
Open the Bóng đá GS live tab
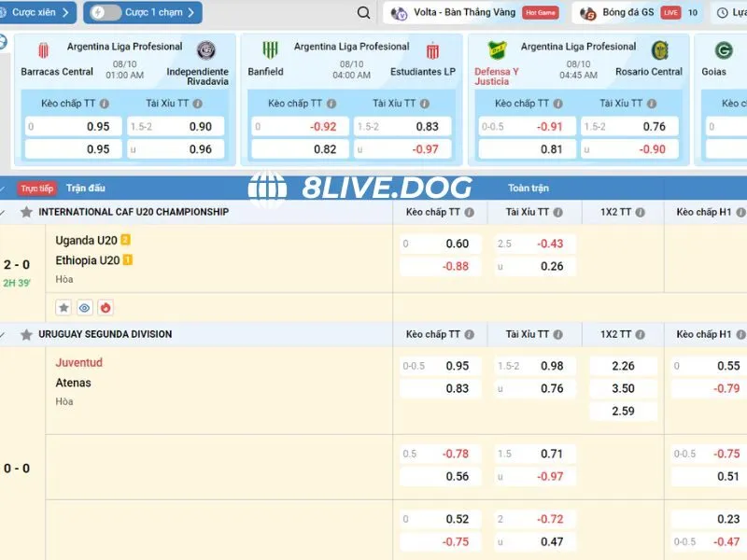pyautogui.click(x=627, y=13)
